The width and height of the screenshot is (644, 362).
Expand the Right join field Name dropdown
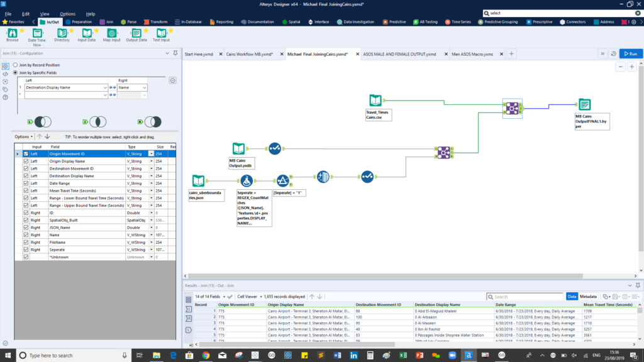[x=144, y=88]
